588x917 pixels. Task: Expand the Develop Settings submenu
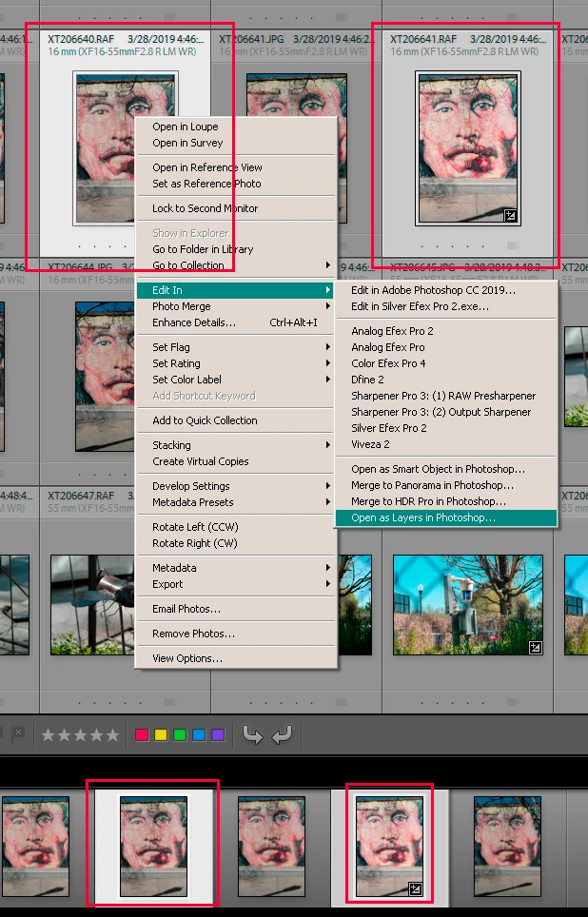pyautogui.click(x=236, y=486)
